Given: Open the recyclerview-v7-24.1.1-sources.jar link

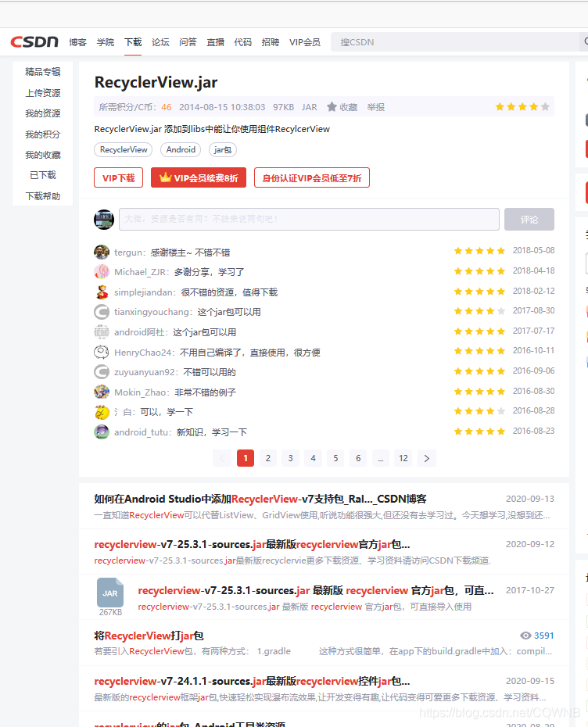Looking at the screenshot, I should click(252, 681).
